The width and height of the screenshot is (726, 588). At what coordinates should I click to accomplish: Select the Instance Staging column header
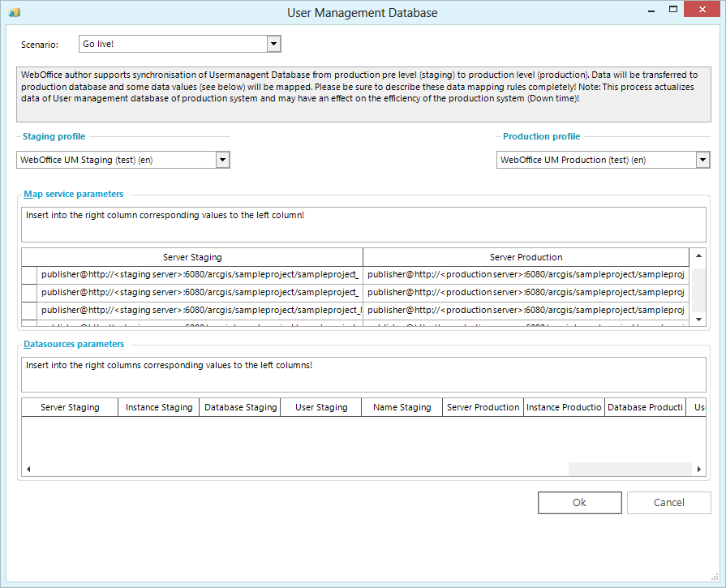[158, 406]
